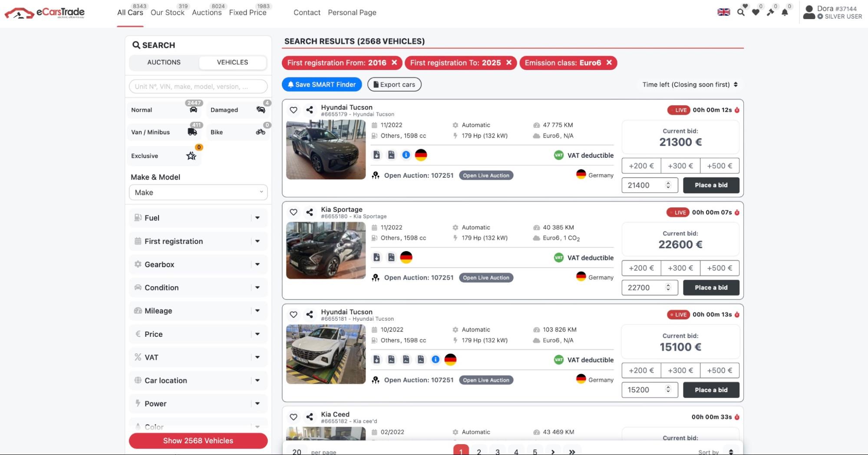Favorite the Kia Sportage with heart icon
Viewport: 868px width, 455px height.
pos(294,212)
